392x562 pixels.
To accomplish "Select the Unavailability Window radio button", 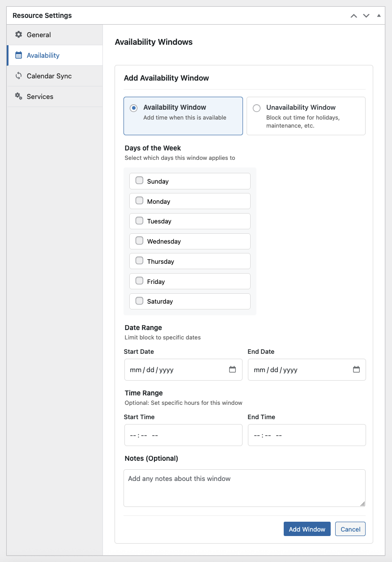I will tap(256, 108).
